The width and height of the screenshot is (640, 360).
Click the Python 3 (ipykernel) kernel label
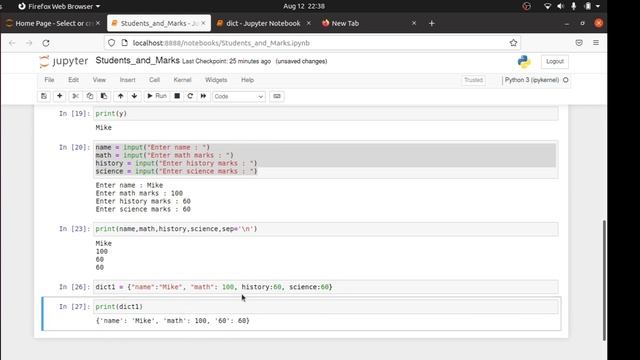pyautogui.click(x=532, y=80)
